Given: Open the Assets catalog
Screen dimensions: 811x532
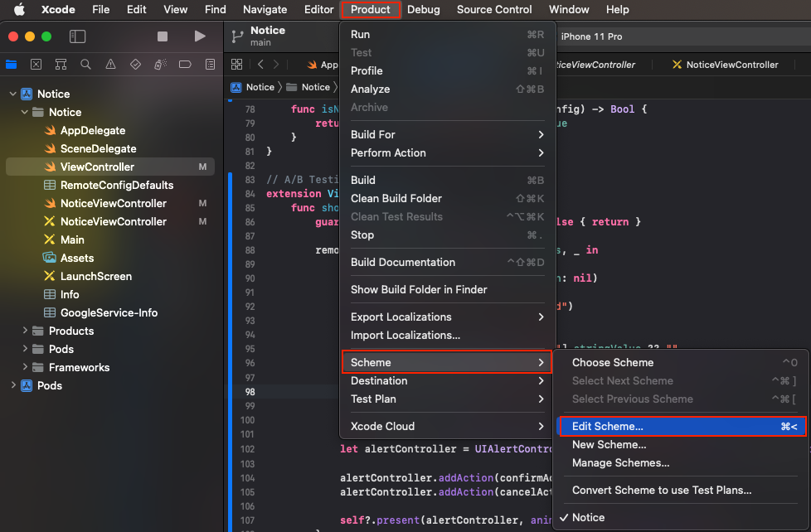Looking at the screenshot, I should click(77, 258).
